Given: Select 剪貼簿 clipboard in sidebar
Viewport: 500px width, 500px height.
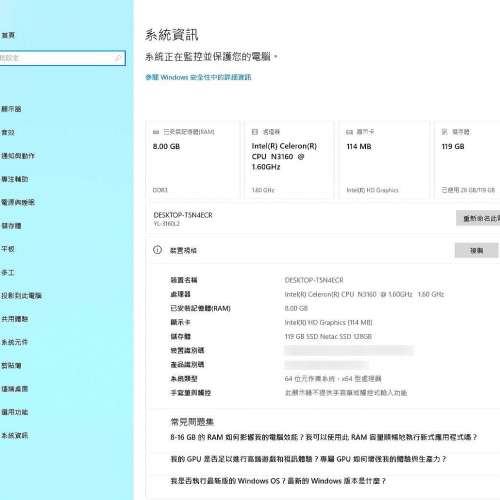Looking at the screenshot, I should pos(11,366).
